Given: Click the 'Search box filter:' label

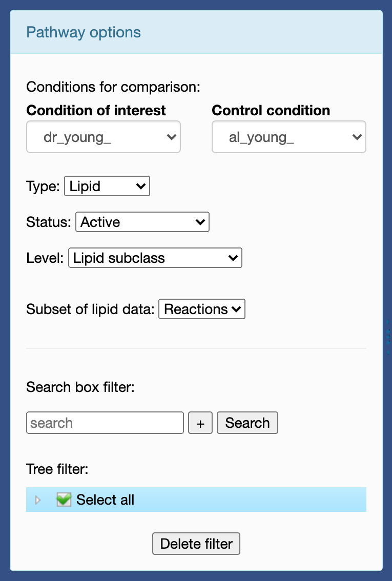Looking at the screenshot, I should point(80,387).
